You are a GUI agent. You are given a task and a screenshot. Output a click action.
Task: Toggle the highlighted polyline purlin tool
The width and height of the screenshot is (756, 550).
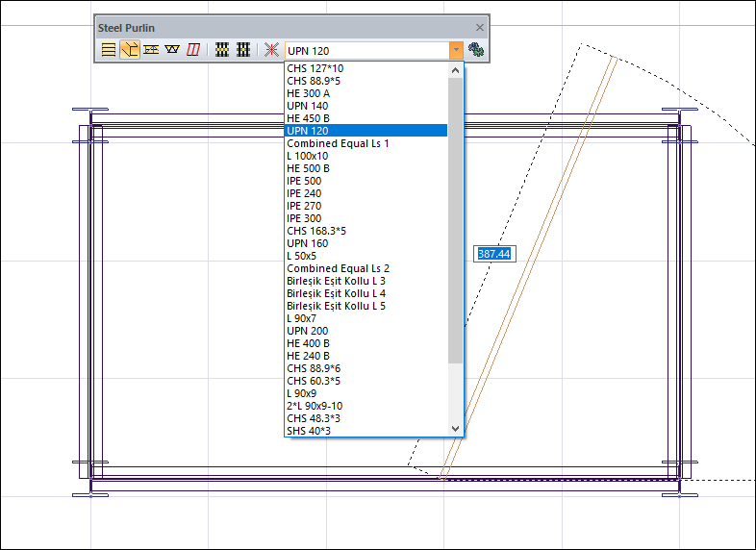130,49
